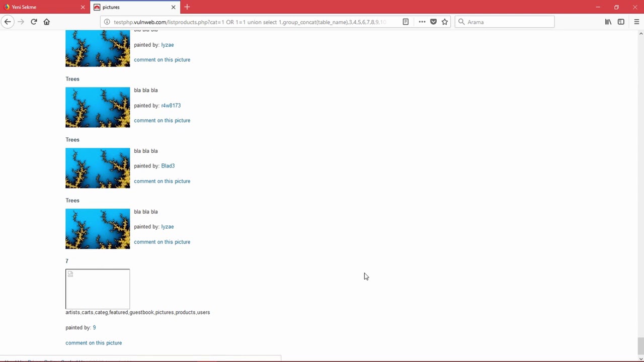Open page actions three-dot menu
This screenshot has height=362, width=644.
tap(422, 22)
